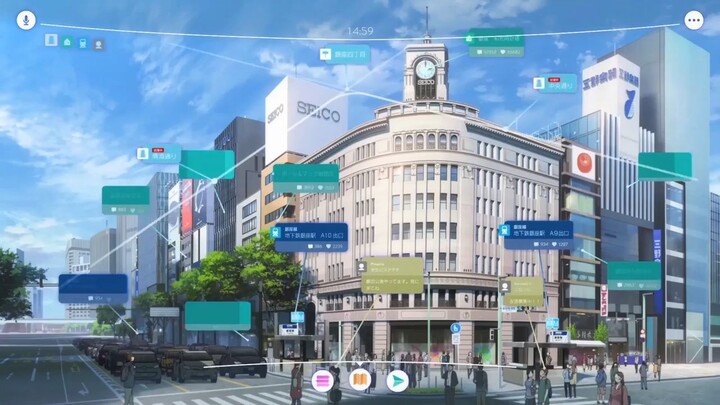This screenshot has height=405, width=720.
Task: Open the three-dots more options menu
Action: coord(694,20)
